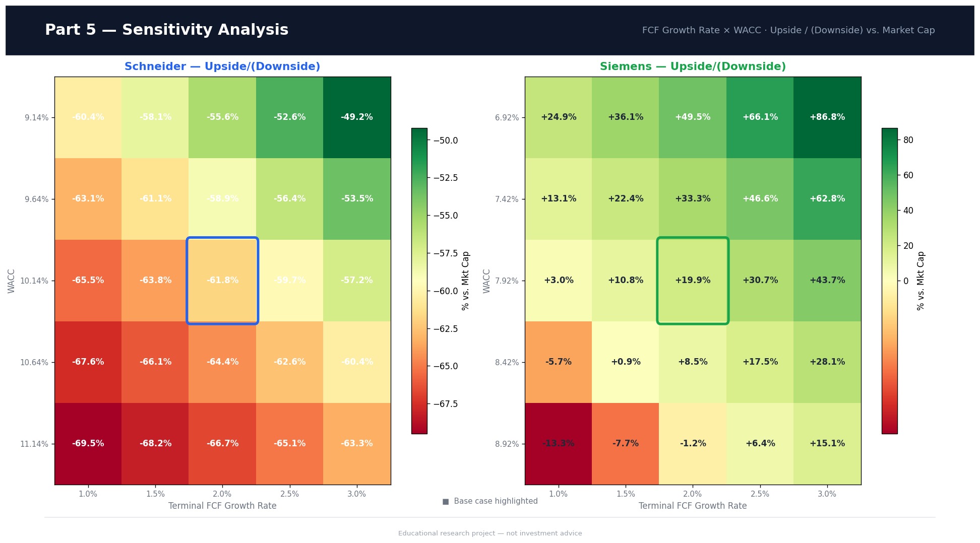Select Schneider's highlighted base case cell -61.8%
The height and width of the screenshot is (543, 980).
click(x=222, y=281)
